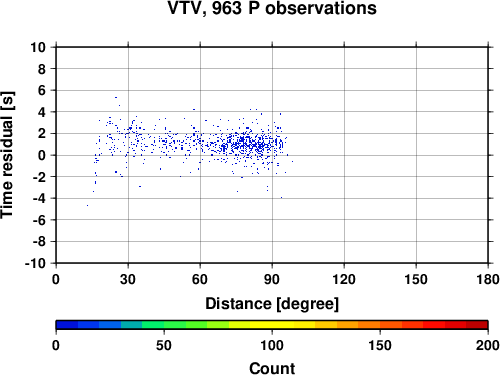
Task: Click the 60 tick label on distance axis
Action: tap(200, 279)
